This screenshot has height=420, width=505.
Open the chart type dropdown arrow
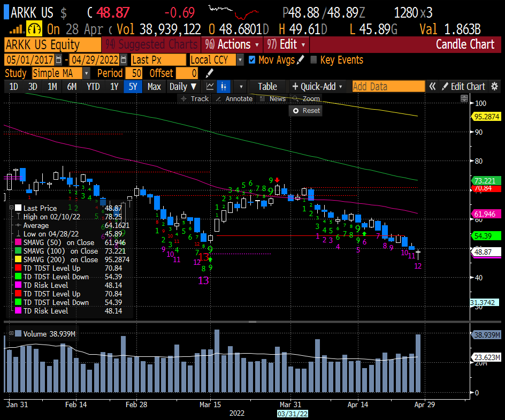point(241,87)
